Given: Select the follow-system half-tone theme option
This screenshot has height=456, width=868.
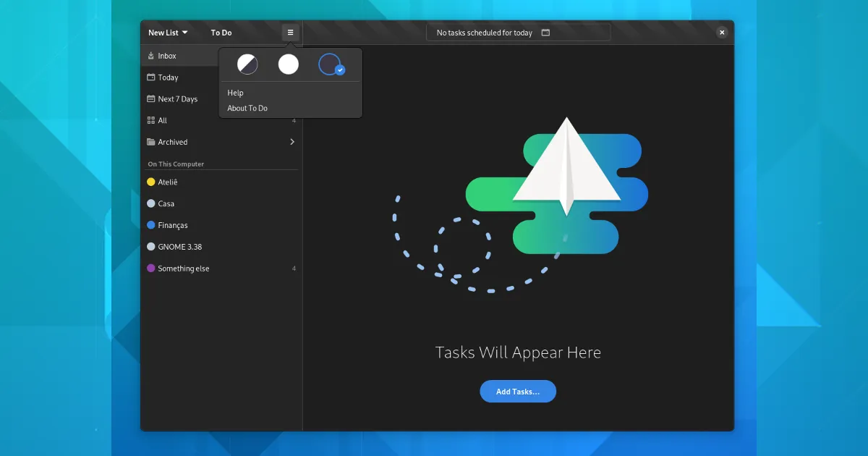Looking at the screenshot, I should click(247, 64).
